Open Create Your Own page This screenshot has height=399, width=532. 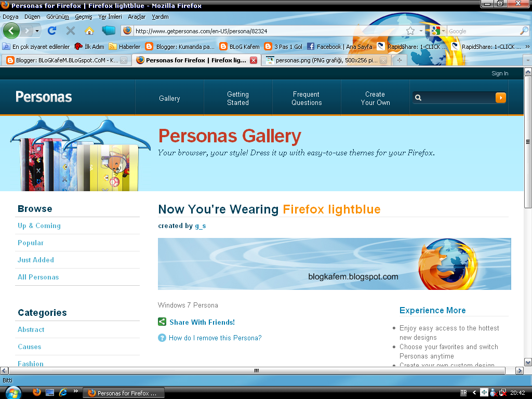[375, 98]
